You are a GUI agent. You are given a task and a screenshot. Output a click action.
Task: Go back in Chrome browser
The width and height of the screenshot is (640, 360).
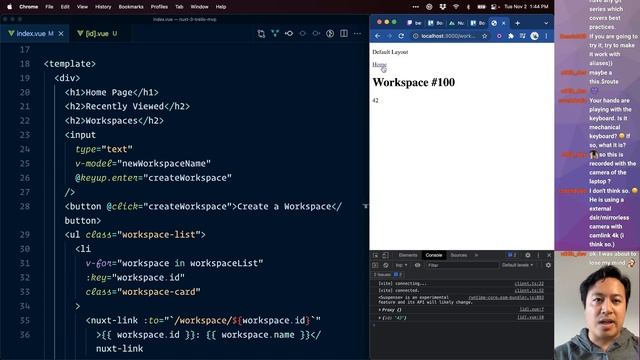377,36
